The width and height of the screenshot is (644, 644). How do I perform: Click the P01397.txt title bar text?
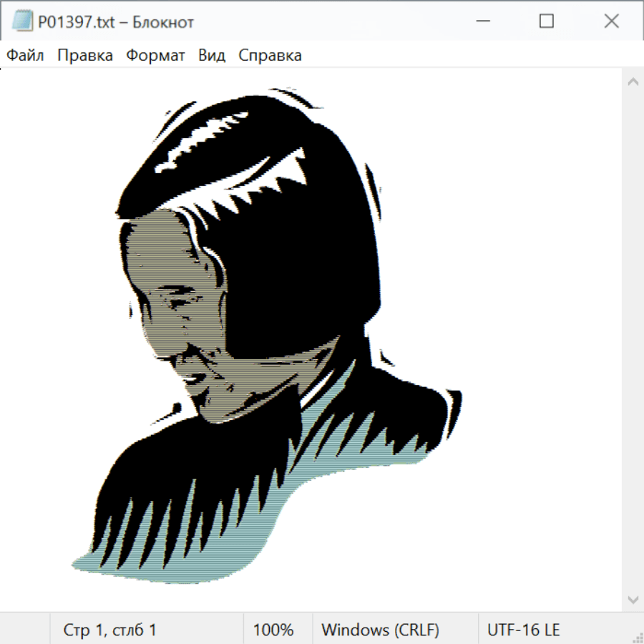pos(116,21)
